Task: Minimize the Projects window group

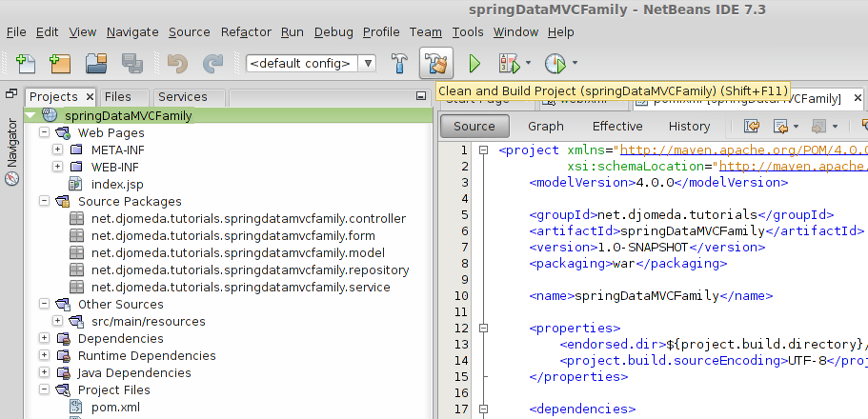Action: pos(421,96)
